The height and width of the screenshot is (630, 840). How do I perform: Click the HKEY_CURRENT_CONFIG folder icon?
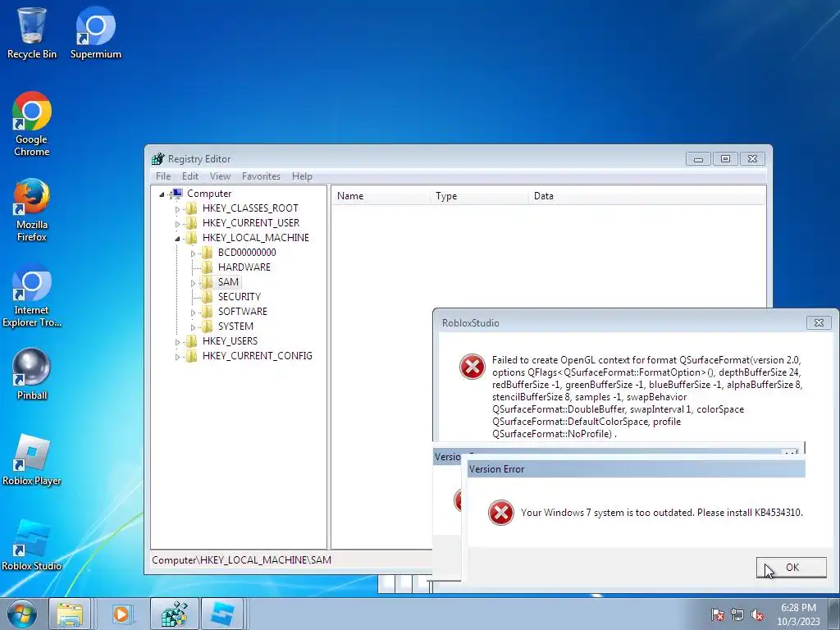(x=191, y=356)
